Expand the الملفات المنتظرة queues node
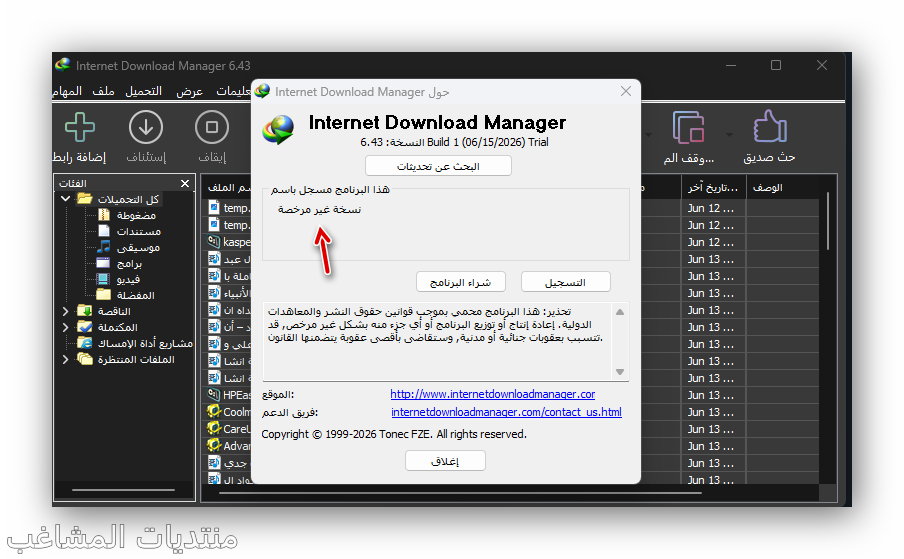Image resolution: width=904 pixels, height=559 pixels. (x=65, y=360)
